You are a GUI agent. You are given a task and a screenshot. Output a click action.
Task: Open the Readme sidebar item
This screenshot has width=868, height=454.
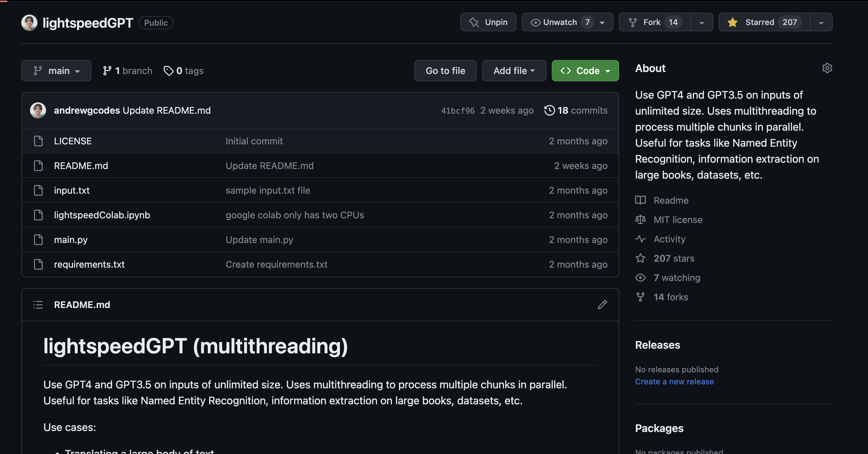point(671,200)
